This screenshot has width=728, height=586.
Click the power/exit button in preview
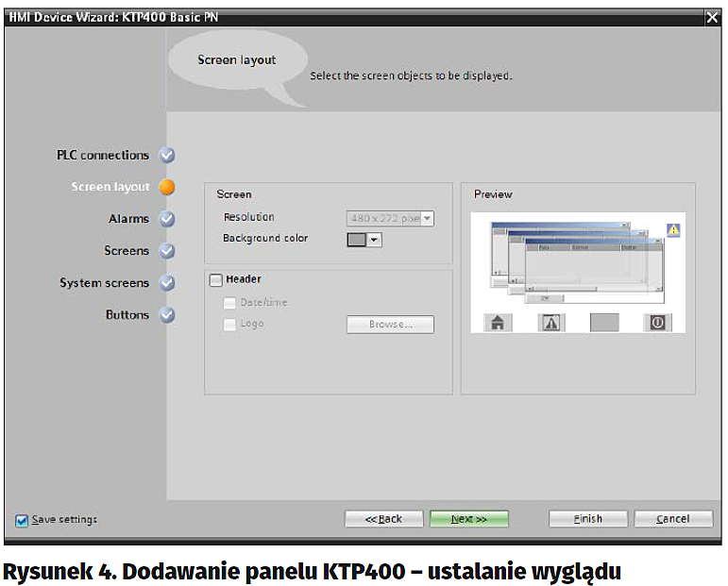click(657, 323)
